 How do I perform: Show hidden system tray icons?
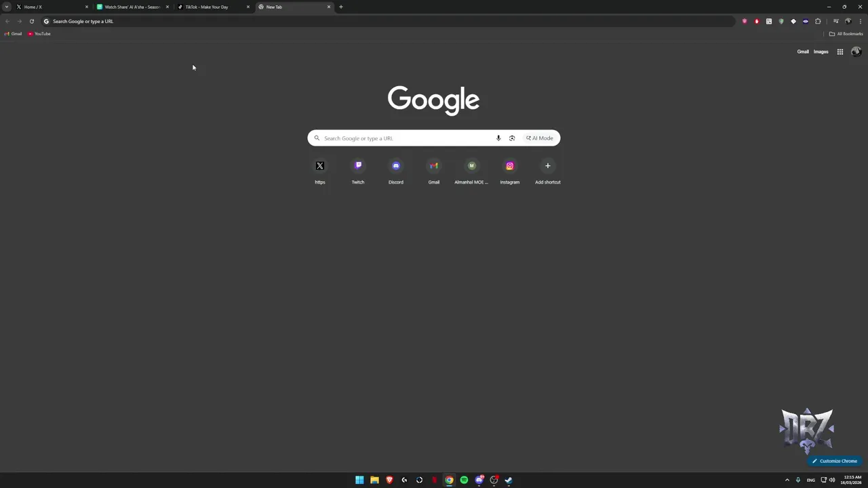coord(787,480)
